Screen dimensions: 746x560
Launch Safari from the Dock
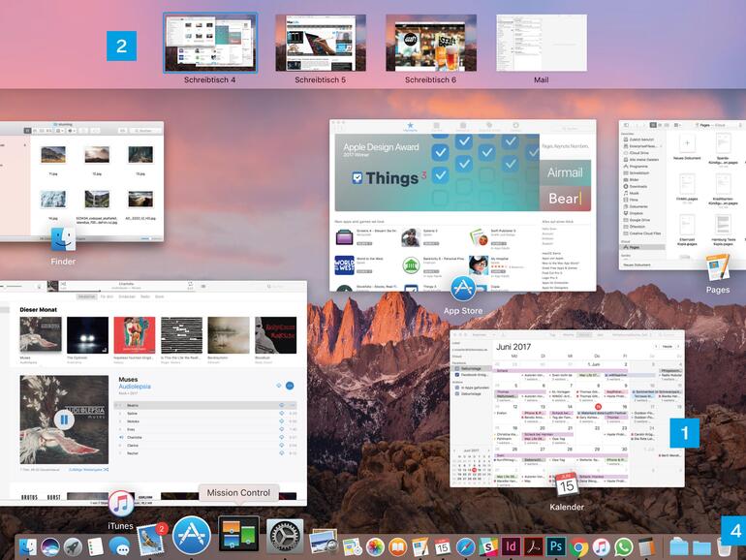click(465, 547)
